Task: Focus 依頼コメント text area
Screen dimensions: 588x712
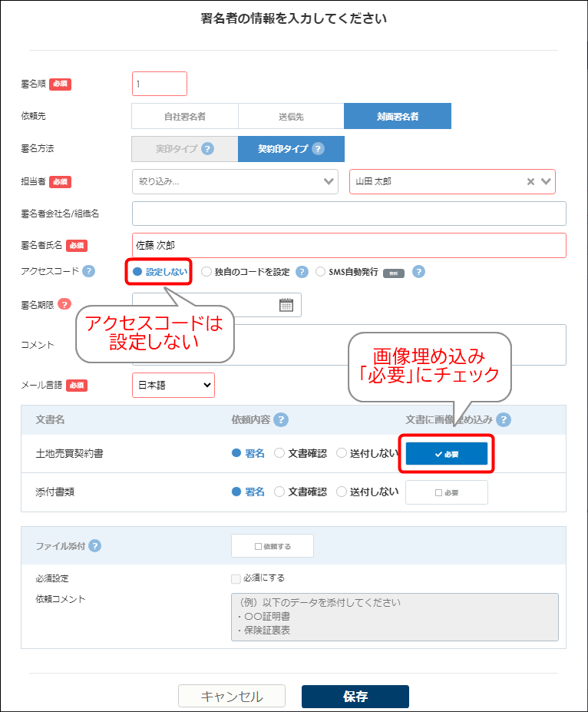Action: (x=395, y=617)
